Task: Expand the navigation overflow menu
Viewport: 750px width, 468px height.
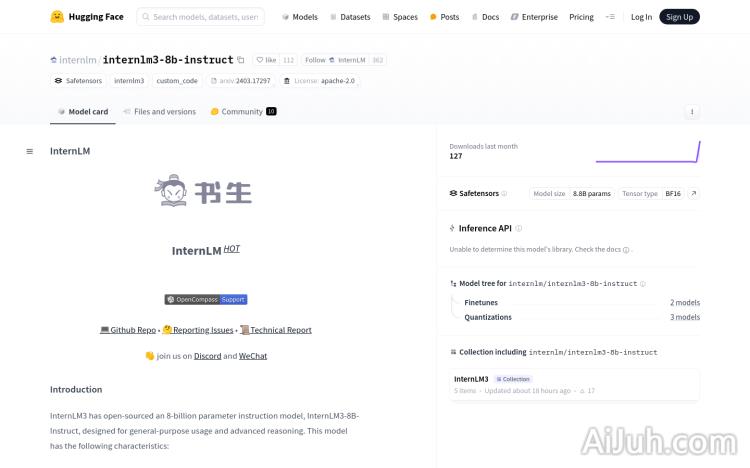Action: [x=610, y=17]
